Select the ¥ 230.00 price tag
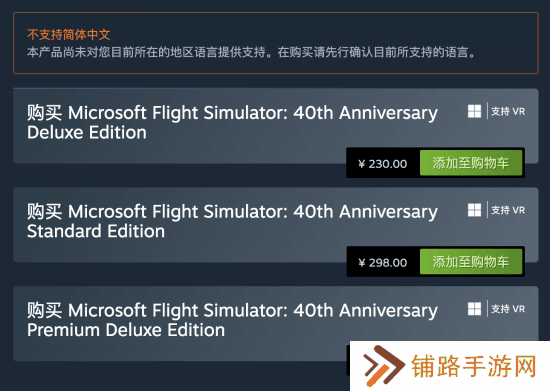 [x=383, y=164]
